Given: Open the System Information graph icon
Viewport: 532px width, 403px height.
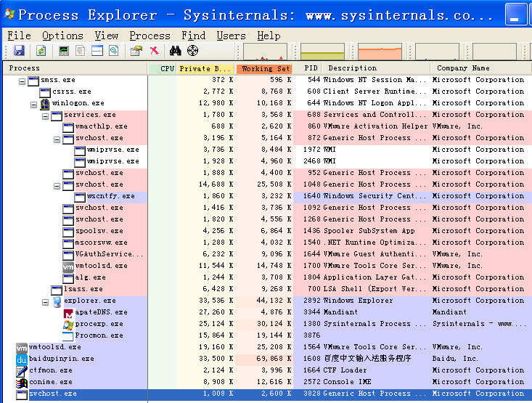Looking at the screenshot, I should 64,51.
